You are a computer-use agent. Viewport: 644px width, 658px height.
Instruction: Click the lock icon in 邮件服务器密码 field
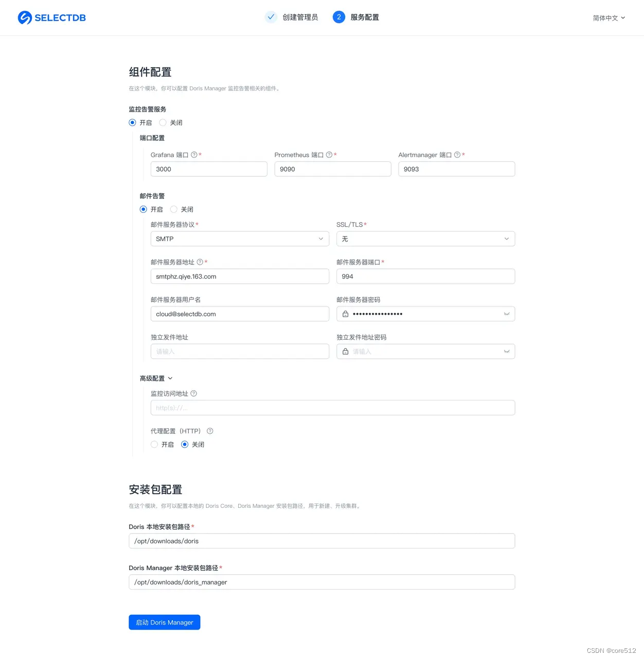pyautogui.click(x=345, y=314)
